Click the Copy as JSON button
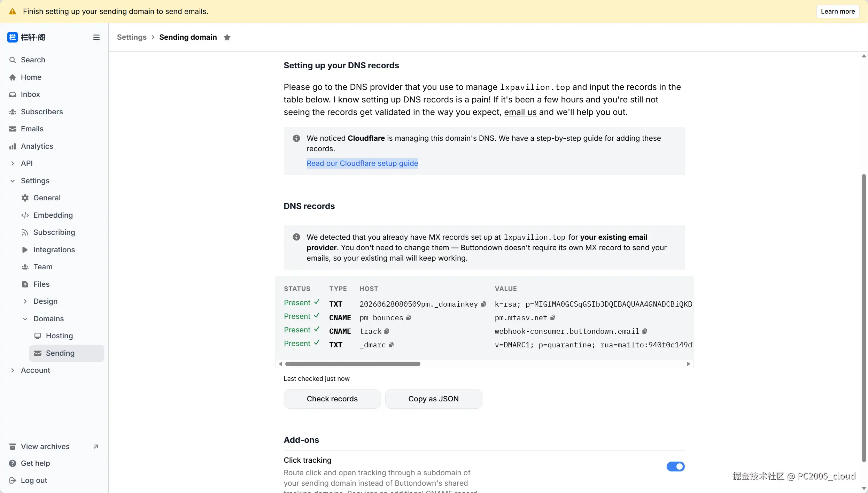This screenshot has width=868, height=493. [434, 399]
